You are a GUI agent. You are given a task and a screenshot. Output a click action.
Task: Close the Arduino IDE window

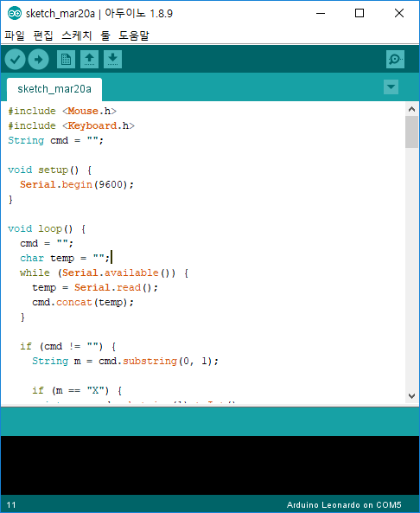coord(399,13)
